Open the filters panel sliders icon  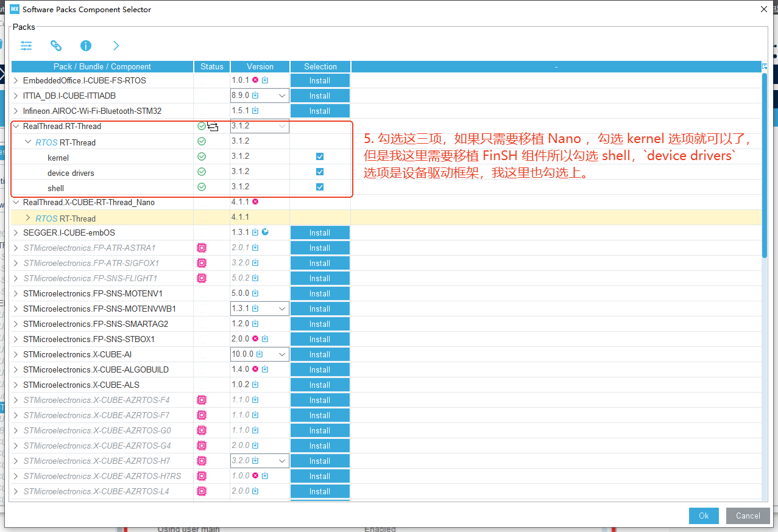point(26,46)
